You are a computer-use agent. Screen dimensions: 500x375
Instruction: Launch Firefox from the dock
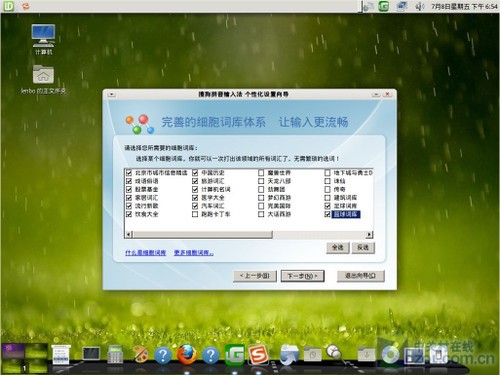tap(186, 354)
